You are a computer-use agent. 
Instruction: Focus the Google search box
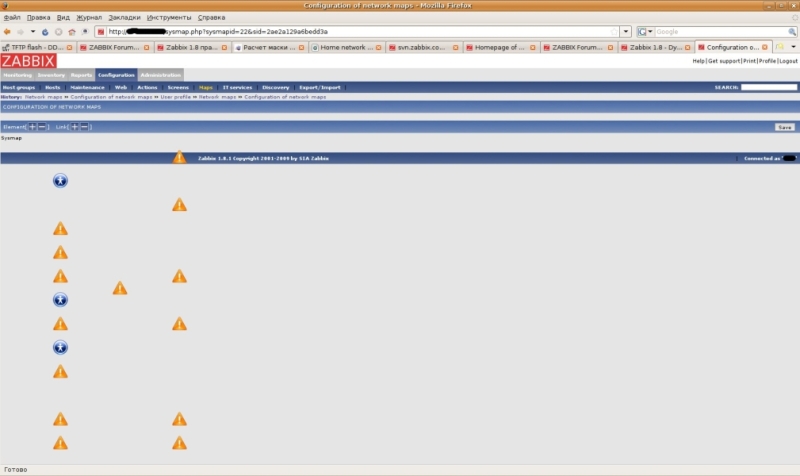[721, 32]
